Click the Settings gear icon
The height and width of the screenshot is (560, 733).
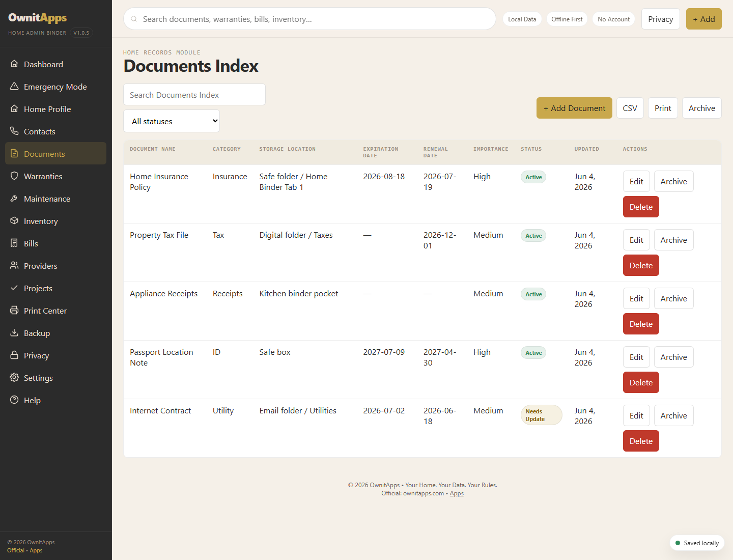pyautogui.click(x=14, y=378)
